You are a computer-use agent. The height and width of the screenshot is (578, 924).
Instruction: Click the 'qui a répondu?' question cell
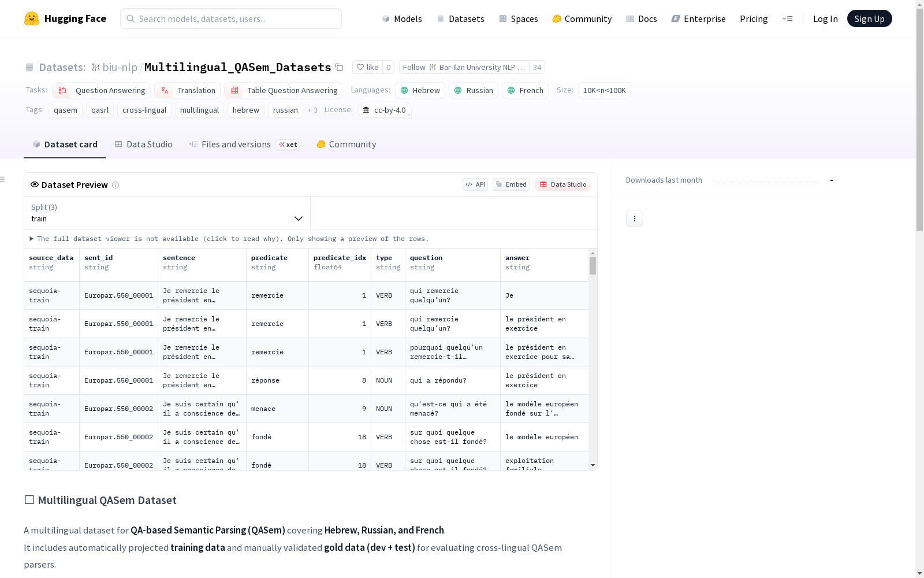point(453,380)
